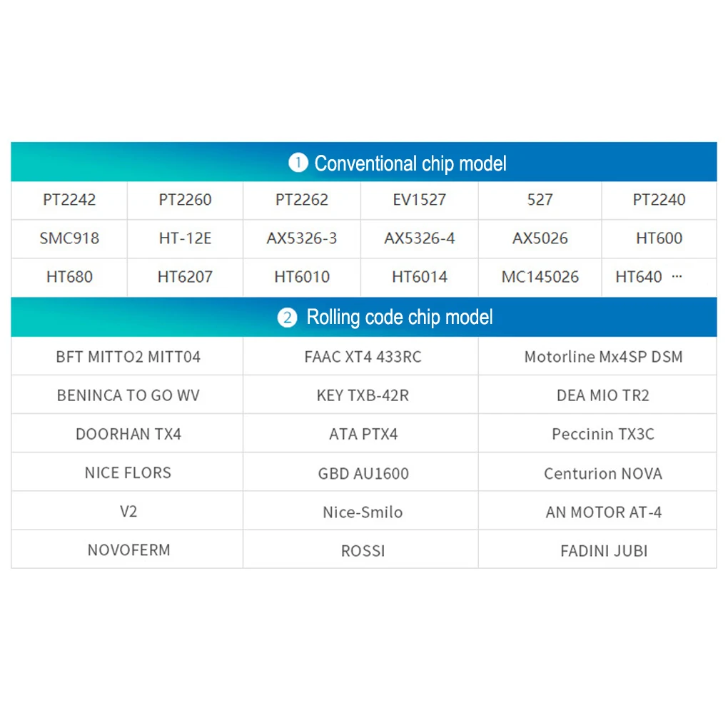
Task: Click the PT2242 chip cell
Action: click(x=69, y=200)
